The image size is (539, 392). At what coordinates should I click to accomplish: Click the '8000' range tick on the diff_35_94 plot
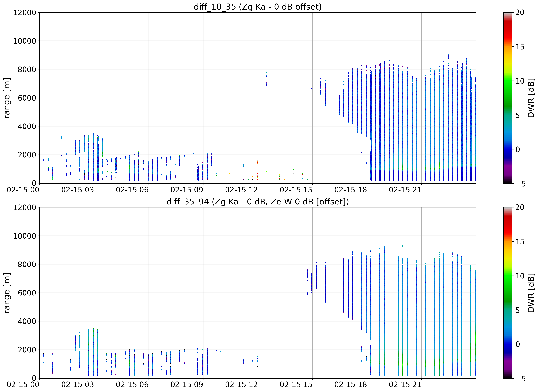[27, 264]
